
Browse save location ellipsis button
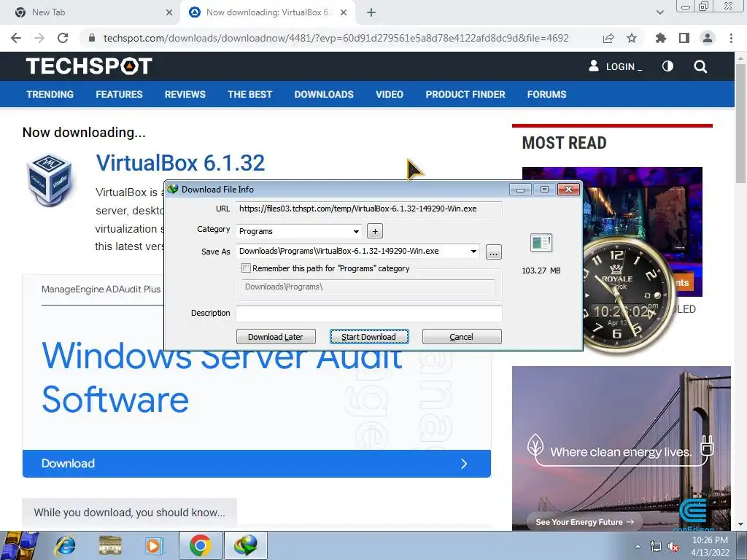point(494,252)
